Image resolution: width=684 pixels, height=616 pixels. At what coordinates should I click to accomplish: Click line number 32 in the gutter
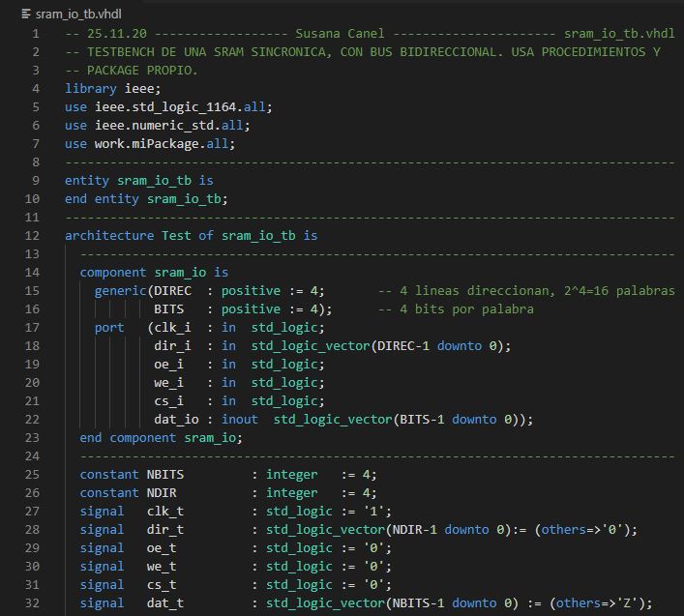35,602
